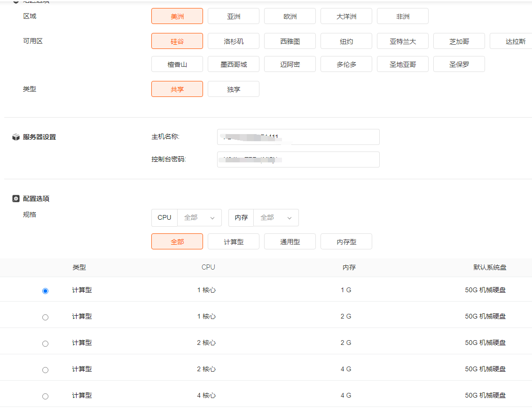Image resolution: width=532 pixels, height=415 pixels.
Task: Switch to the 计算型 spec tab
Action: 234,242
